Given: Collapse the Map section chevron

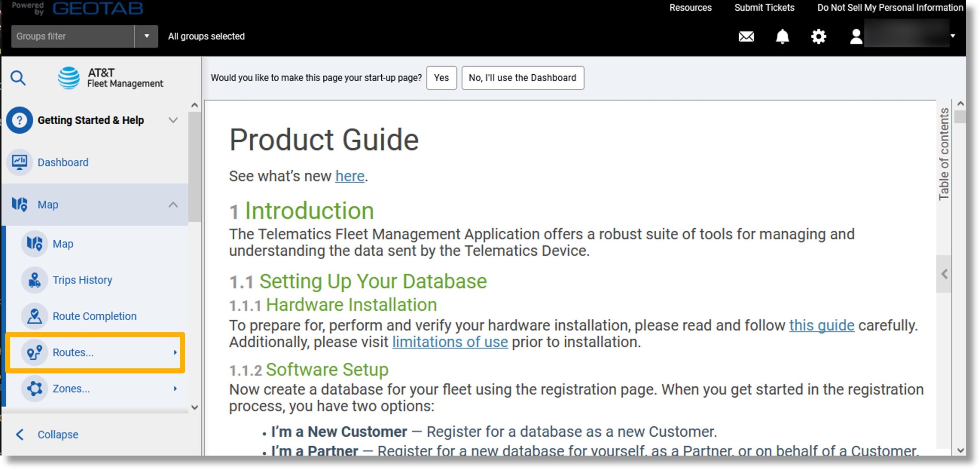Looking at the screenshot, I should pos(173,205).
